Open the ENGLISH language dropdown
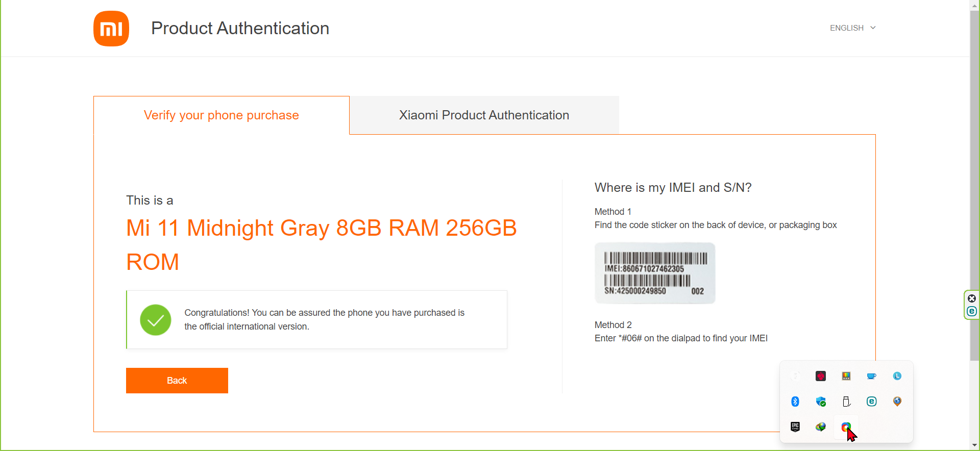 852,28
